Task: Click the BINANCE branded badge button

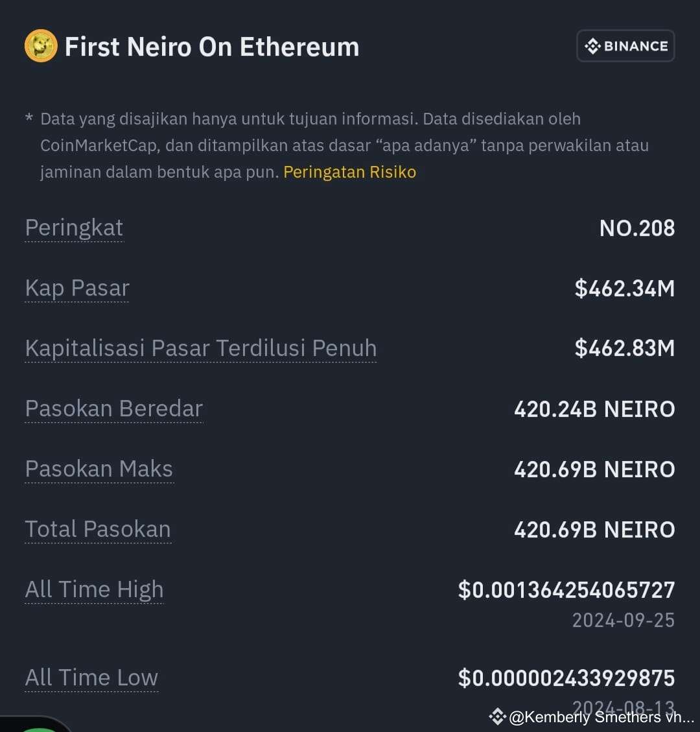Action: point(625,45)
